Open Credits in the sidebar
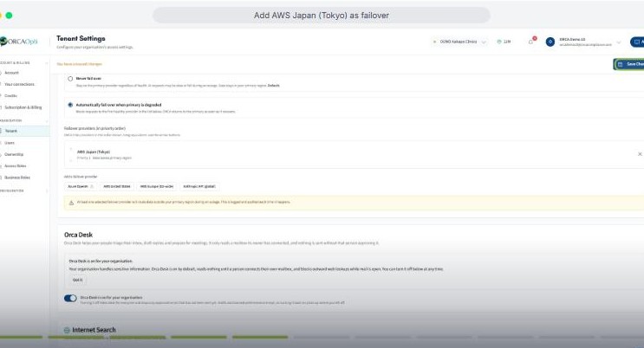644x348 pixels. pos(10,95)
